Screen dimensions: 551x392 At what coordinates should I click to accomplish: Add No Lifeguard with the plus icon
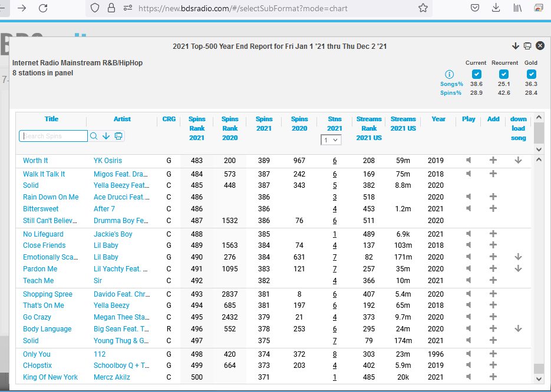click(493, 234)
